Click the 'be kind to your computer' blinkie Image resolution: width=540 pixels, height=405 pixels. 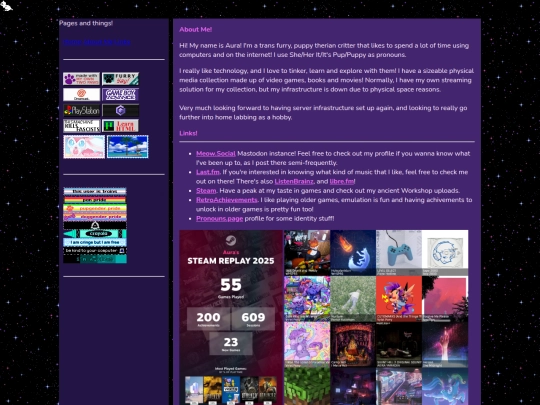point(95,251)
